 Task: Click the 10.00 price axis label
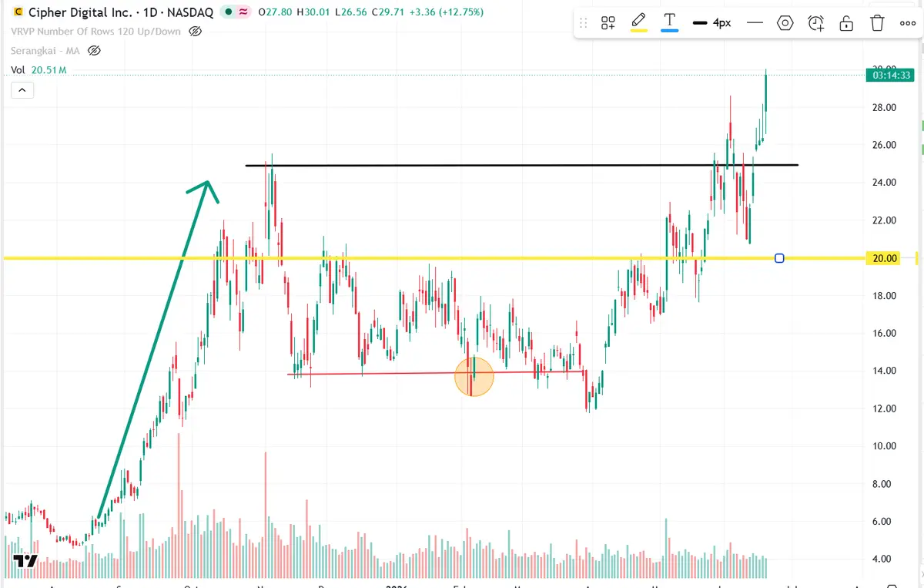pyautogui.click(x=885, y=446)
